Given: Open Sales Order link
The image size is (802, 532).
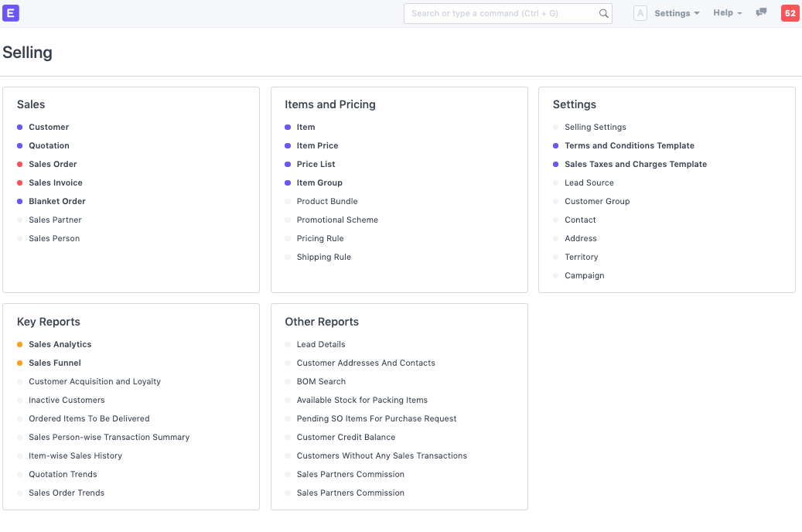Looking at the screenshot, I should (53, 164).
